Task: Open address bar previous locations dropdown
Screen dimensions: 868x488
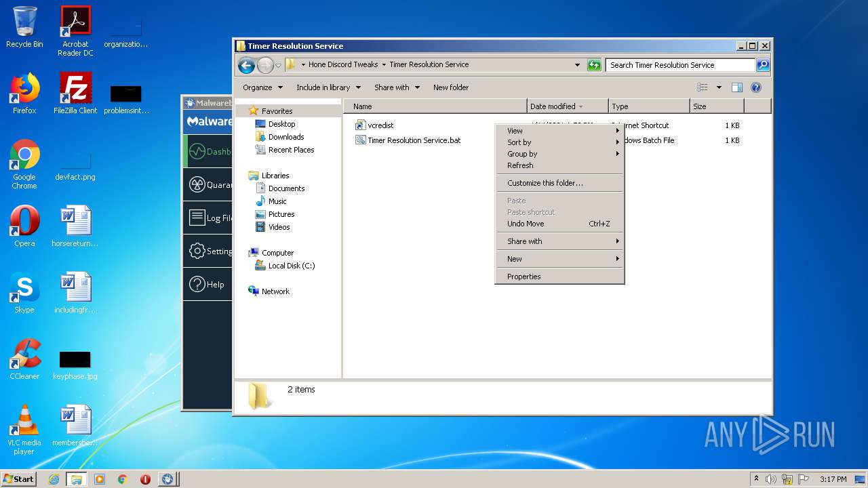Action: tap(577, 65)
